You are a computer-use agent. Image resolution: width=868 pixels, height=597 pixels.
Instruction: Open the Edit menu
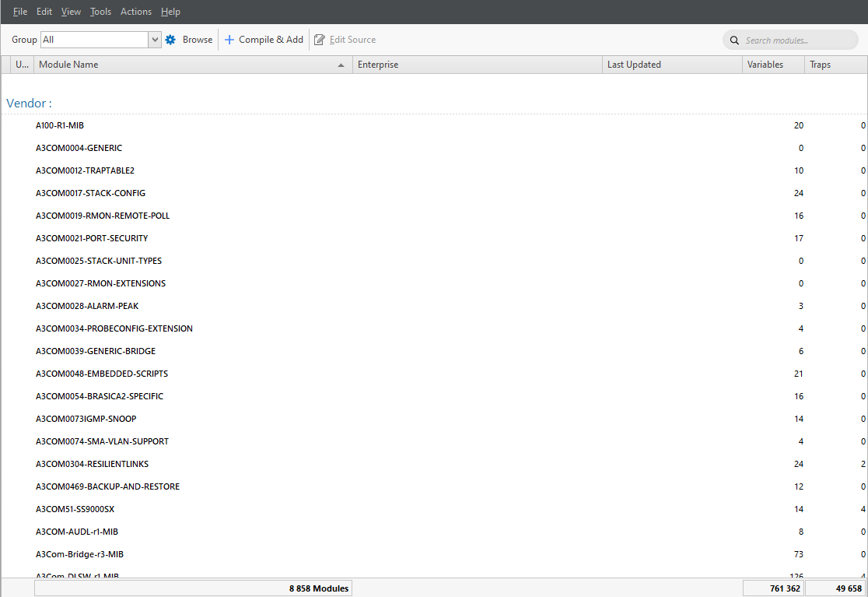[x=44, y=12]
